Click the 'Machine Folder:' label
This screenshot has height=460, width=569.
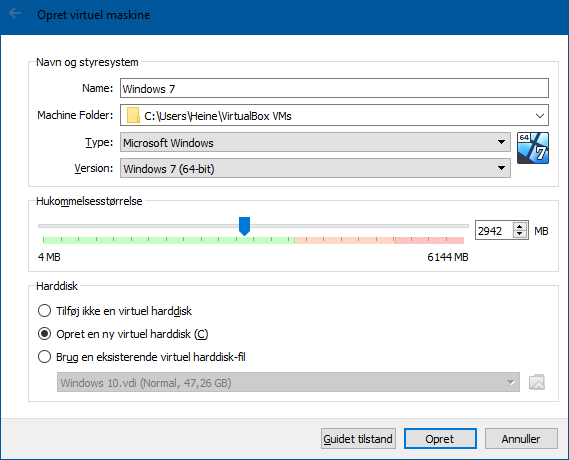(x=75, y=115)
